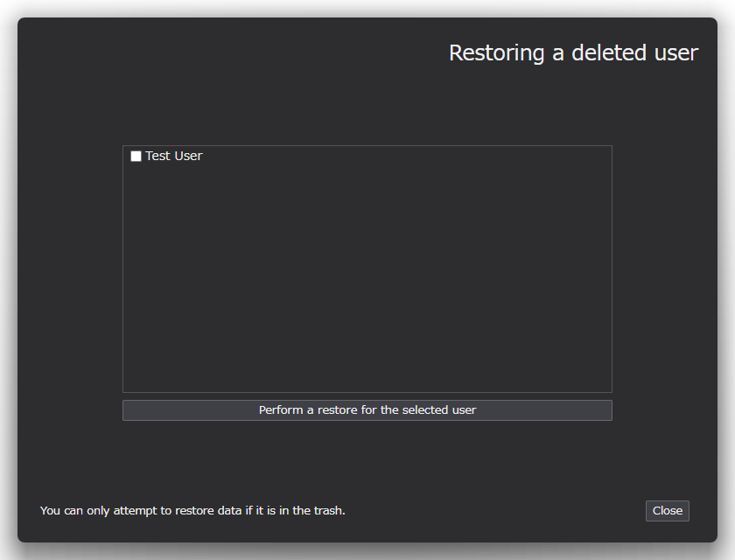Screen dimensions: 735x560
Task: Mark Test User in the deleted list
Action: coord(136,157)
